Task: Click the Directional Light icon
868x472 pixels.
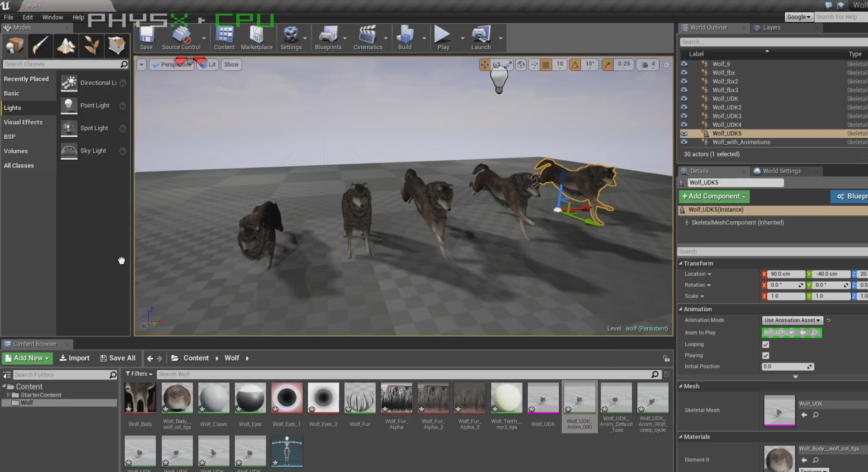Action: (x=69, y=83)
